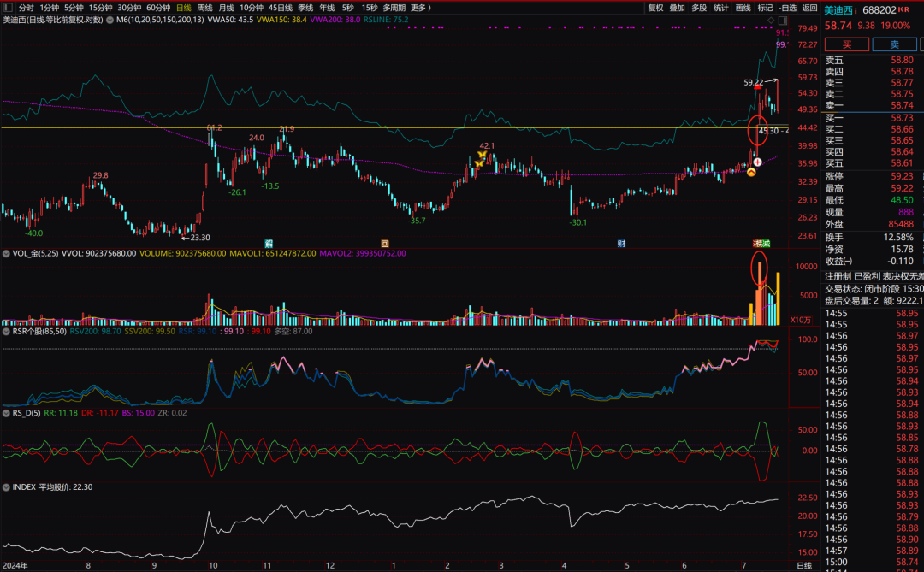This screenshot has width=924, height=572.
Task: Click the RSLINE: 75.2 indicator label
Action: coord(385,20)
